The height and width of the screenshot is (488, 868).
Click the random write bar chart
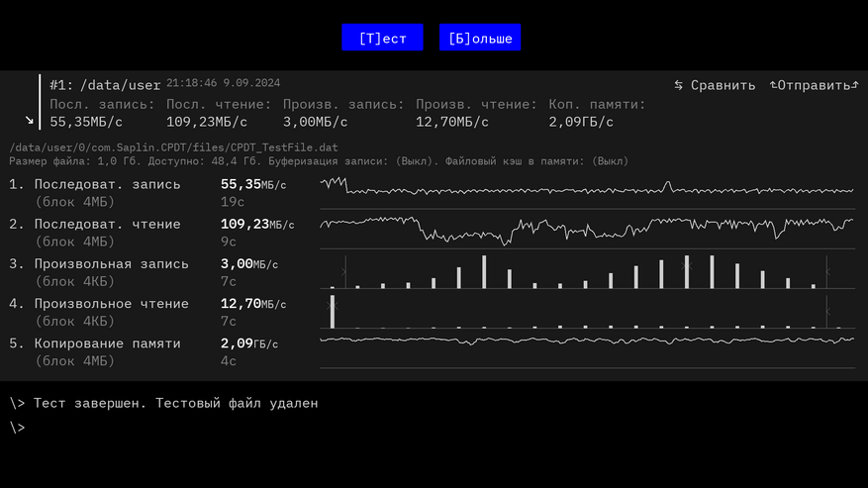click(x=587, y=272)
